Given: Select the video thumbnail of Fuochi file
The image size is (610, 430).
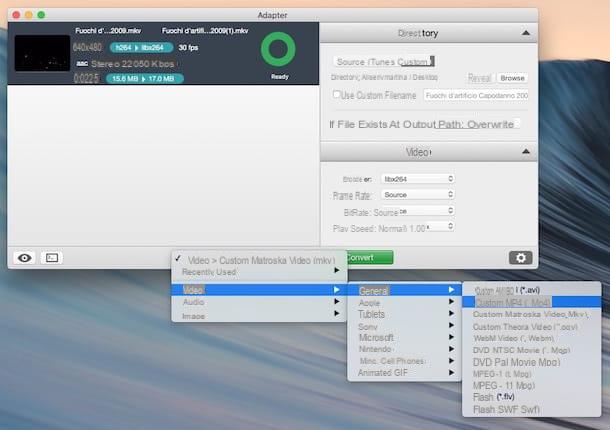Looking at the screenshot, I should [42, 53].
